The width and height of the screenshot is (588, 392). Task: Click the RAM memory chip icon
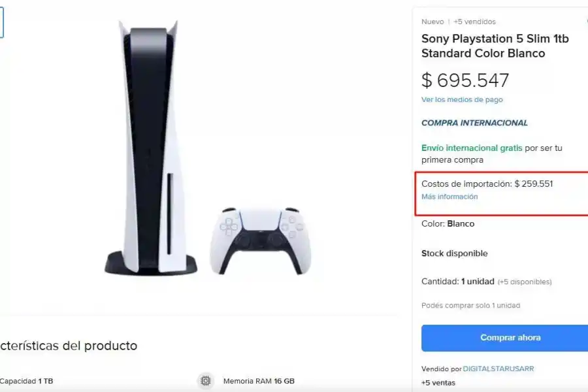coord(206,381)
